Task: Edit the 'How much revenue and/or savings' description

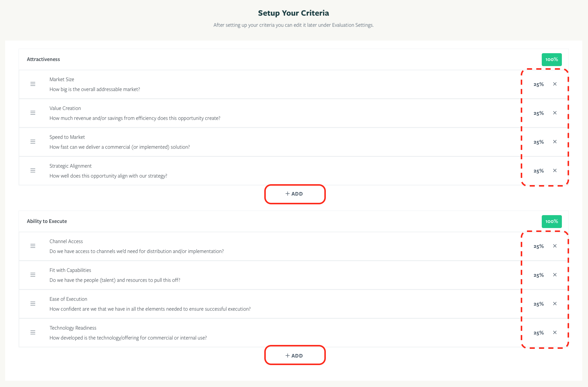Action: click(x=135, y=118)
